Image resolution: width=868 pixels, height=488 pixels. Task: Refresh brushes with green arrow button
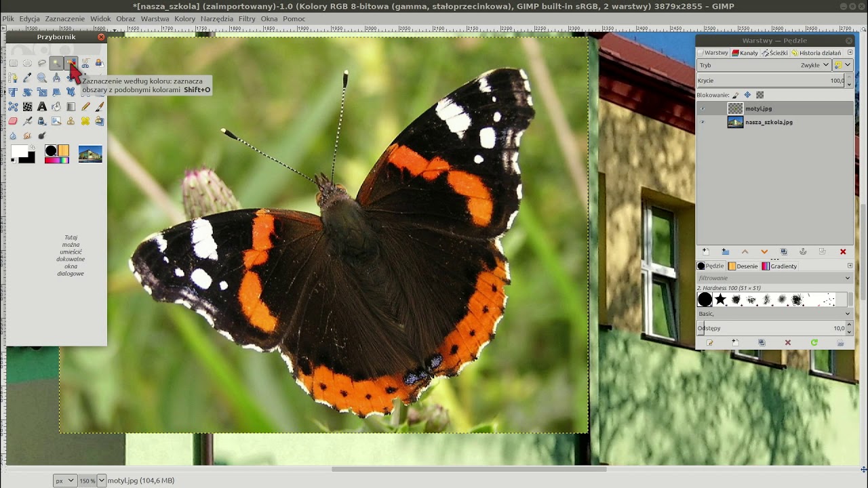(x=814, y=342)
